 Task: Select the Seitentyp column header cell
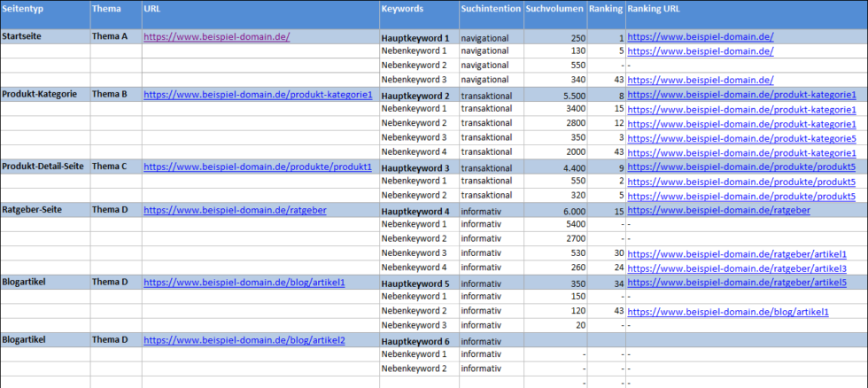click(x=45, y=15)
